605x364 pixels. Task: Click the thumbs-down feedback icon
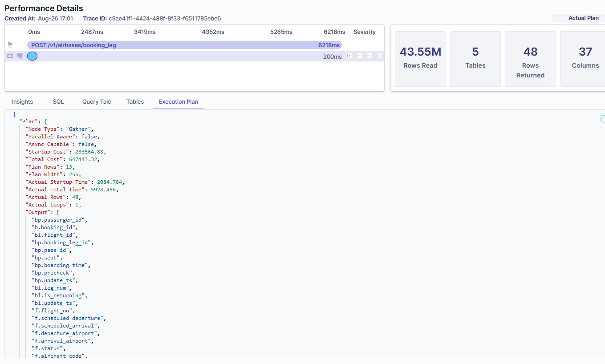pos(20,56)
